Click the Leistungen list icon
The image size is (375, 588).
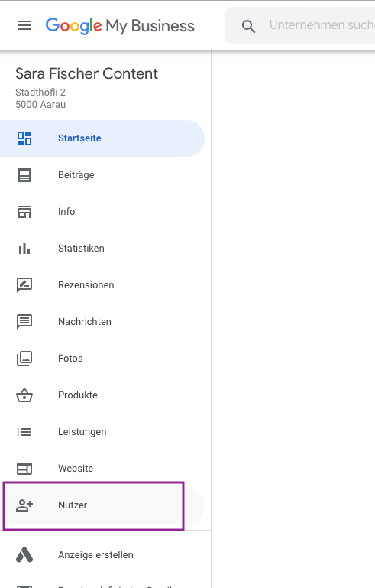24,432
